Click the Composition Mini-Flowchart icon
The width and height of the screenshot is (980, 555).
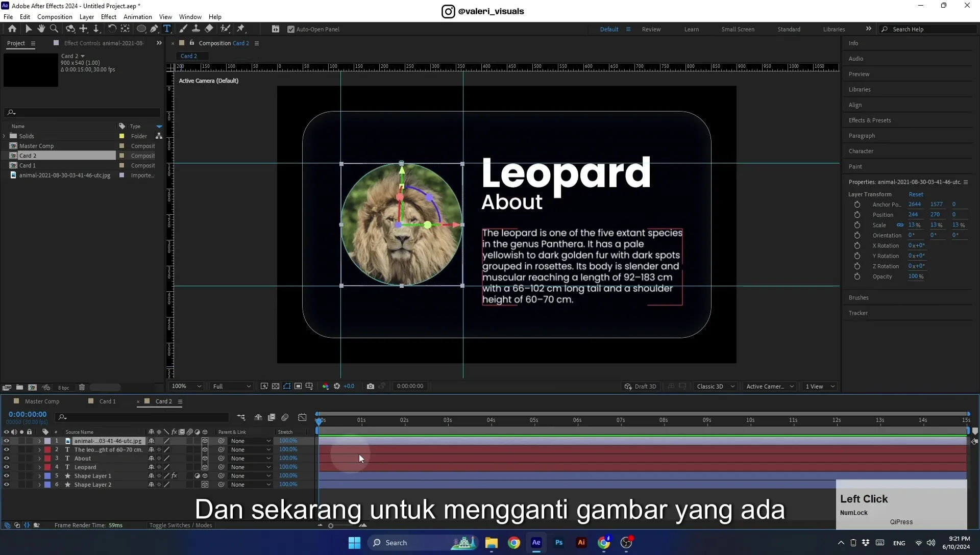pyautogui.click(x=241, y=417)
